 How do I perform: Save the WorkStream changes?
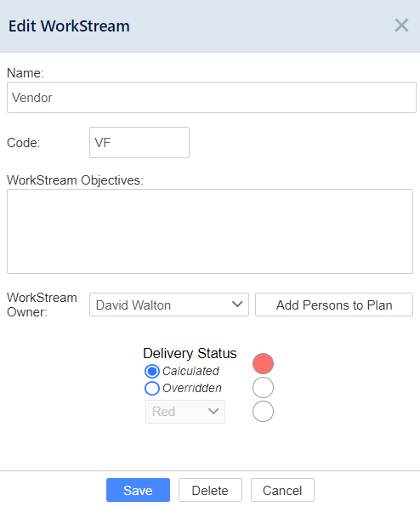[138, 490]
